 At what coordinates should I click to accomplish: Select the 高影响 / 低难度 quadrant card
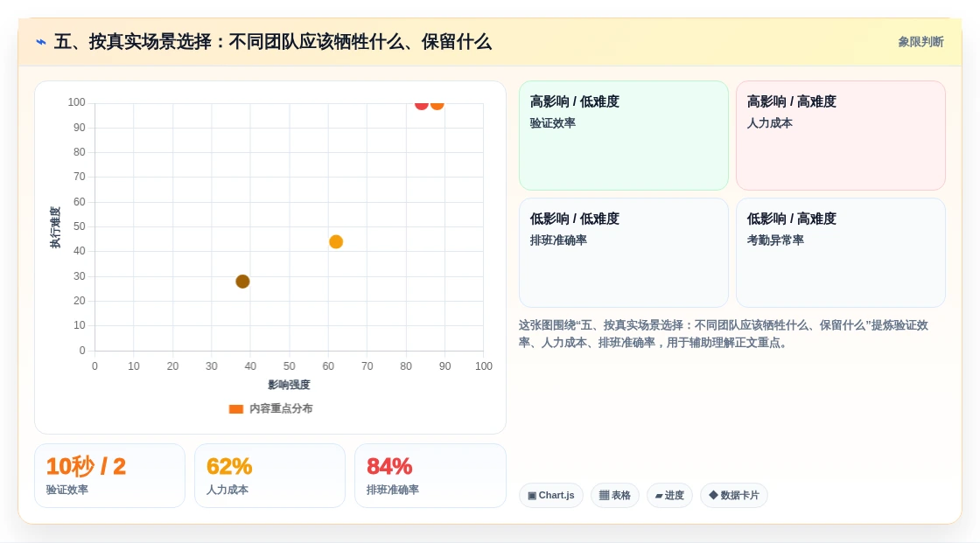click(x=624, y=136)
